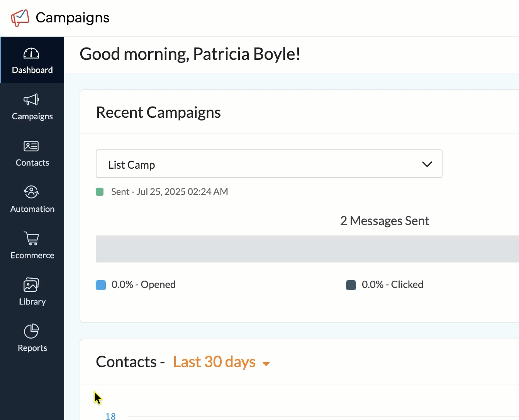Select the Automation cycle icon
519x420 pixels.
31,192
